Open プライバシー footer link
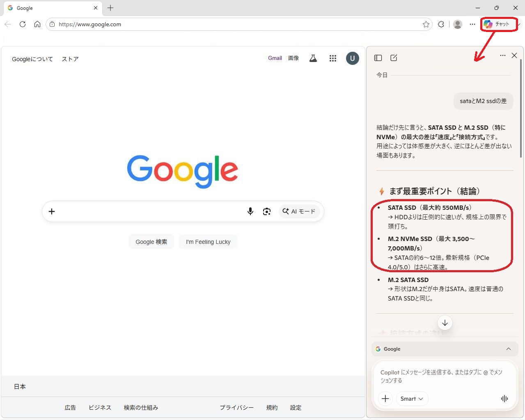 [236, 408]
